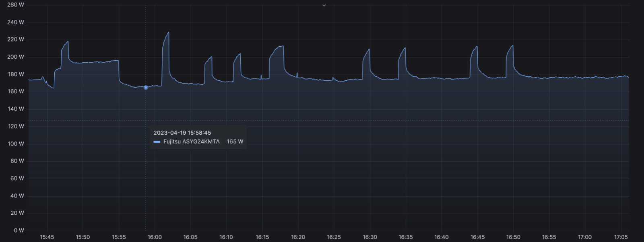Click the 140 W y-axis label
The height and width of the screenshot is (242, 644).
(x=16, y=109)
